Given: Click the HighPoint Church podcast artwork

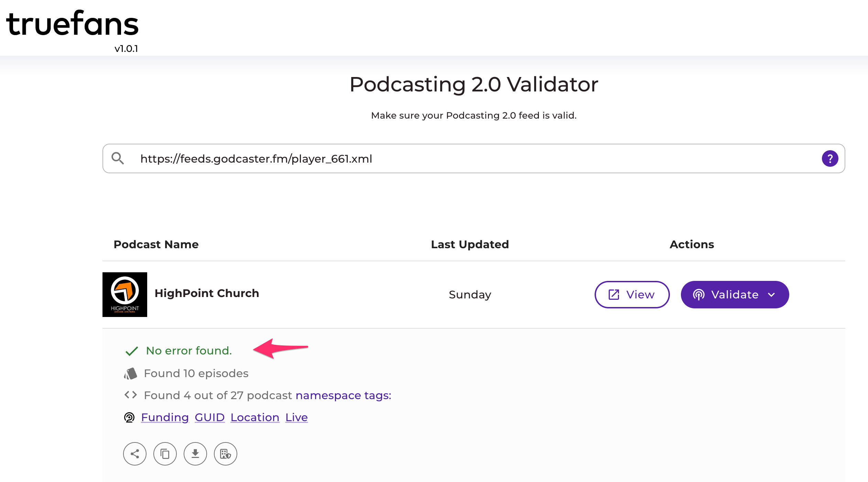Looking at the screenshot, I should (125, 295).
